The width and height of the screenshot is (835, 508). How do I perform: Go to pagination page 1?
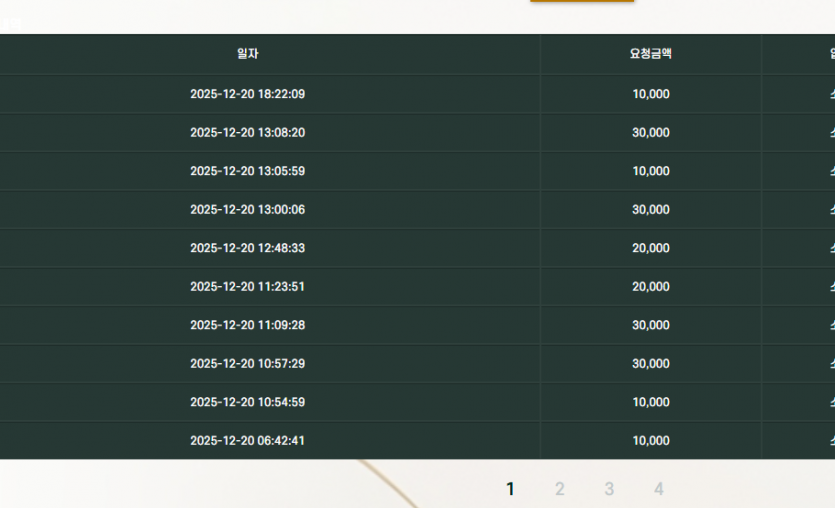[x=510, y=489]
